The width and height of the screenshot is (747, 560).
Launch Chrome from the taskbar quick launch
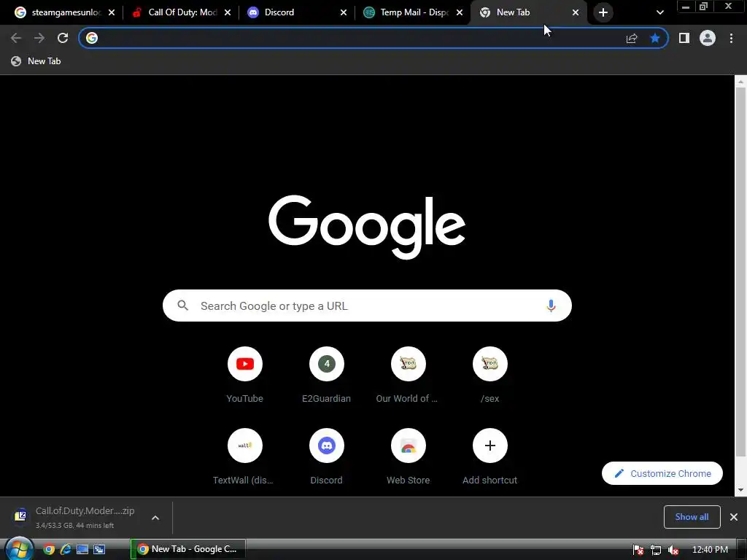[49, 549]
